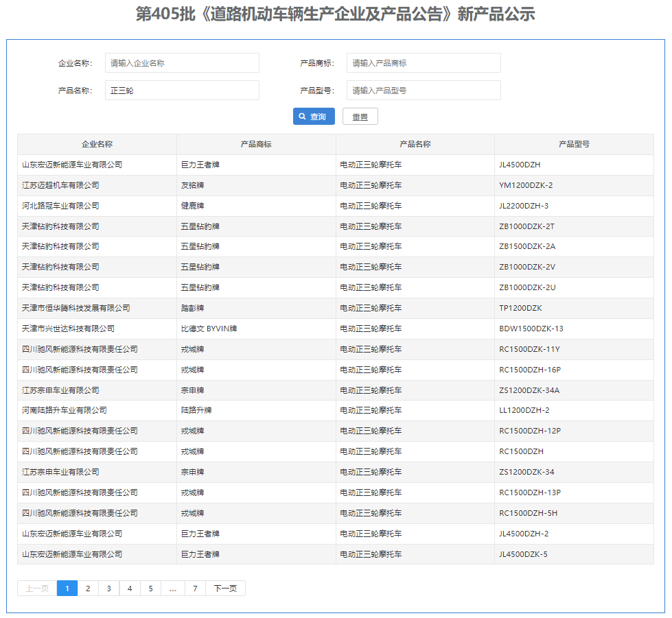Select the row with model JL4500DZH
The height and width of the screenshot is (618, 672).
[x=520, y=165]
